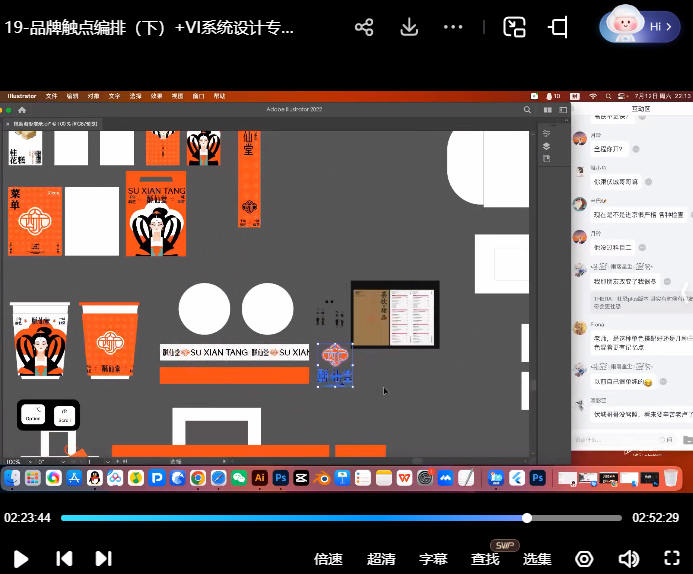This screenshot has height=574, width=693.
Task: Click the video progress bar handle
Action: (x=527, y=518)
